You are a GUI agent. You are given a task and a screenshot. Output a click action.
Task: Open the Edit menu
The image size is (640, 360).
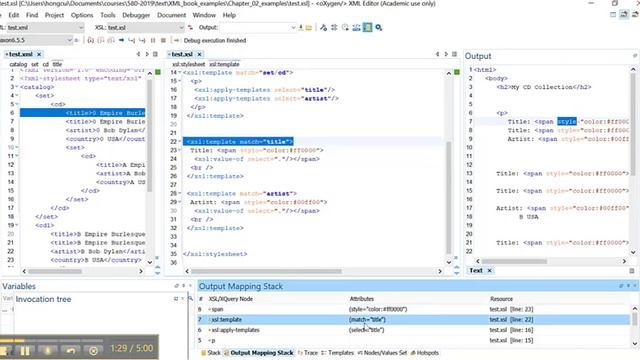click(14, 15)
